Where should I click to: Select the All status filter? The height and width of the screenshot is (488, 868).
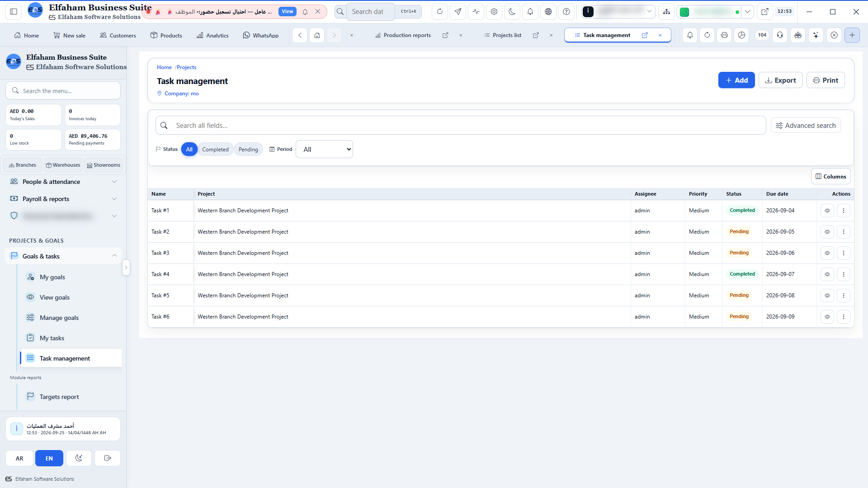pyautogui.click(x=189, y=150)
